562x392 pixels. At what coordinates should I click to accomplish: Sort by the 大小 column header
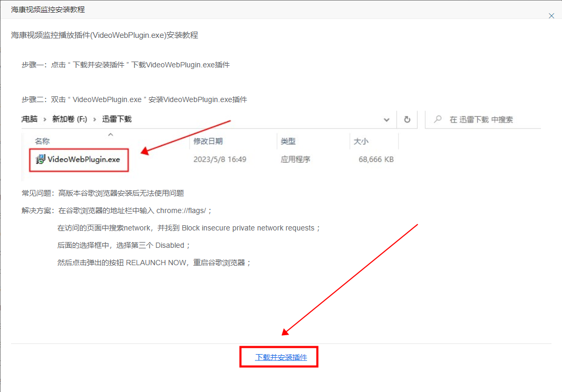tap(361, 141)
